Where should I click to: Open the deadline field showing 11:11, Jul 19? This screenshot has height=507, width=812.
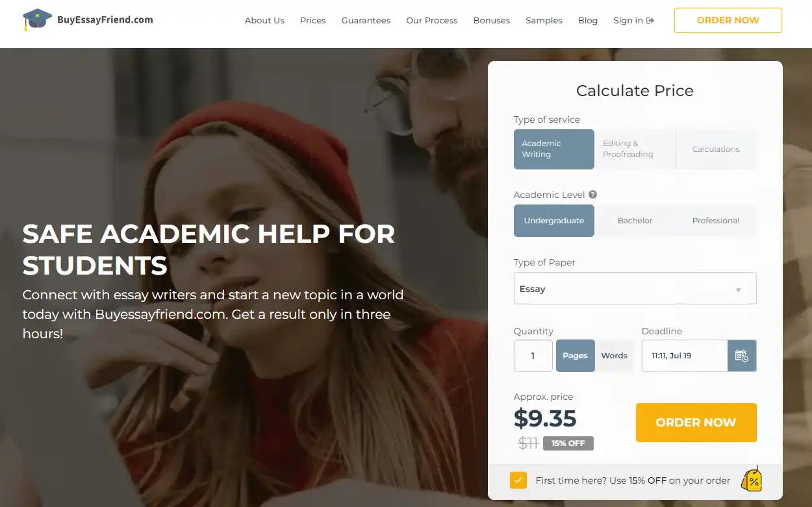(x=685, y=356)
